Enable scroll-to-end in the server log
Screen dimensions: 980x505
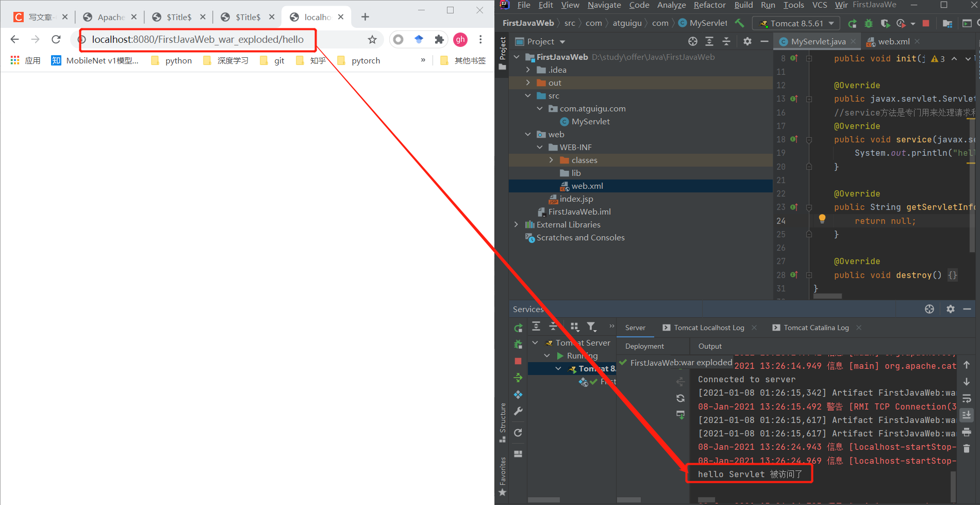[967, 414]
